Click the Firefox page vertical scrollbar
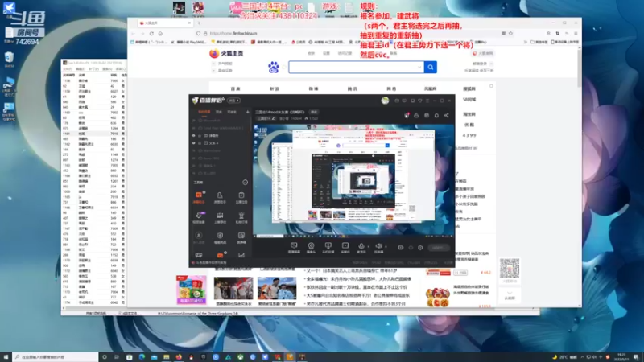Viewport: 644px width, 362px height. [579, 68]
